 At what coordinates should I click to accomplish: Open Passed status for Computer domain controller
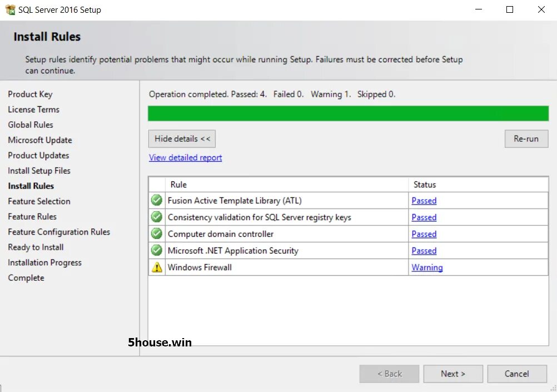pos(424,234)
